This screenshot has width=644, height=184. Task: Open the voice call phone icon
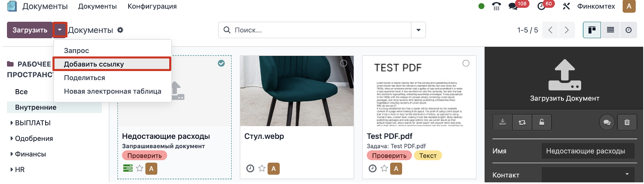[497, 6]
